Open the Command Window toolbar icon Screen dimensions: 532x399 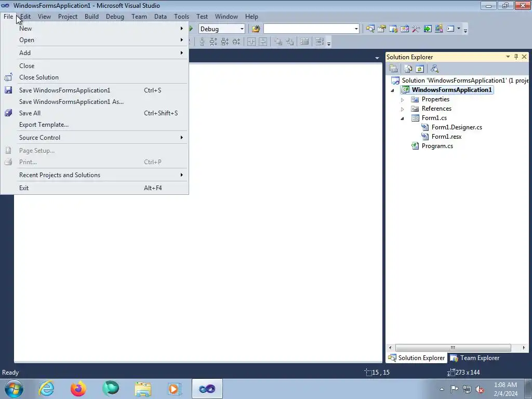click(x=450, y=29)
